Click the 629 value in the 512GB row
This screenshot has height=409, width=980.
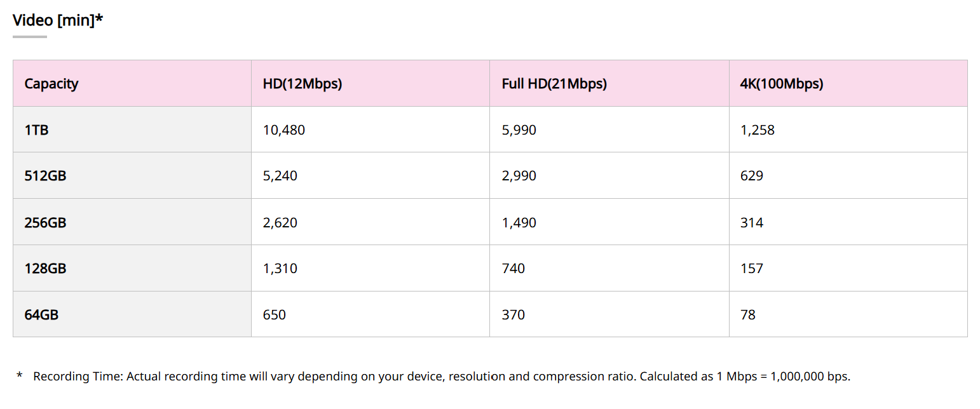pyautogui.click(x=752, y=176)
